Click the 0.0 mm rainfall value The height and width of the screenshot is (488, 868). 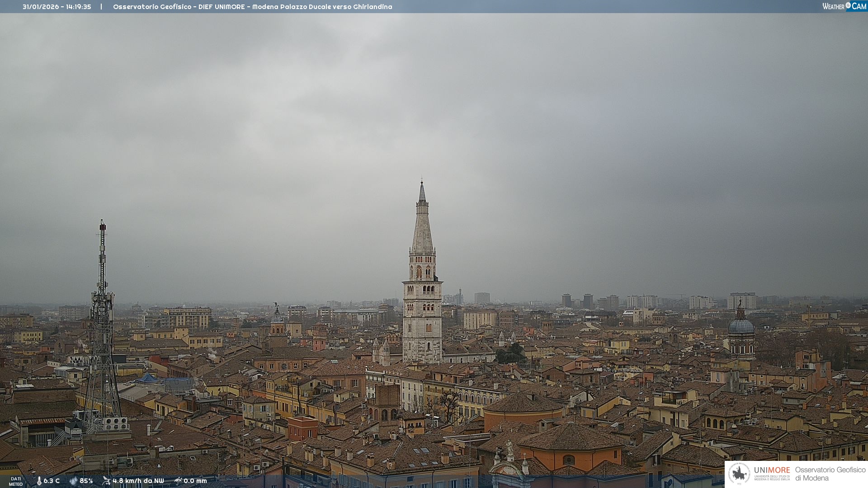(195, 481)
